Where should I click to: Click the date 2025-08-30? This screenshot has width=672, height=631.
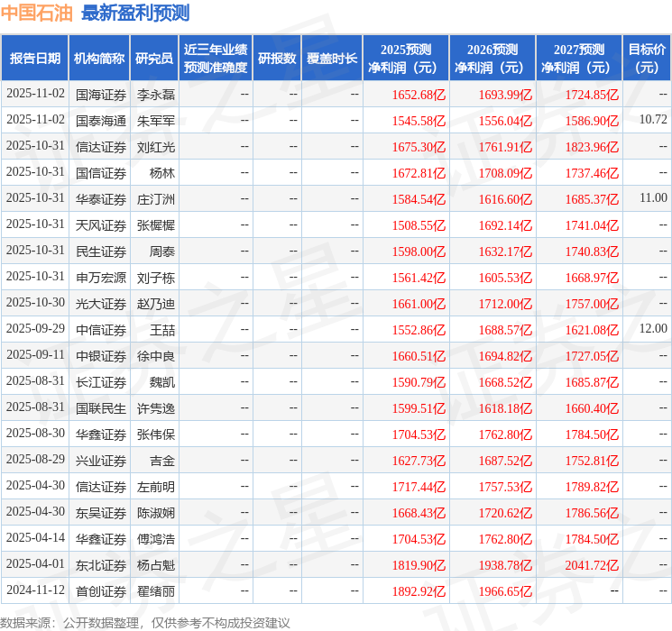click(35, 433)
